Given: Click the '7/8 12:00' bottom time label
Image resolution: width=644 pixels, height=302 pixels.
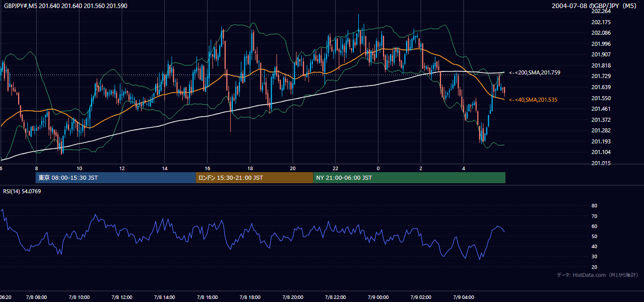Looking at the screenshot, I should point(122,297).
